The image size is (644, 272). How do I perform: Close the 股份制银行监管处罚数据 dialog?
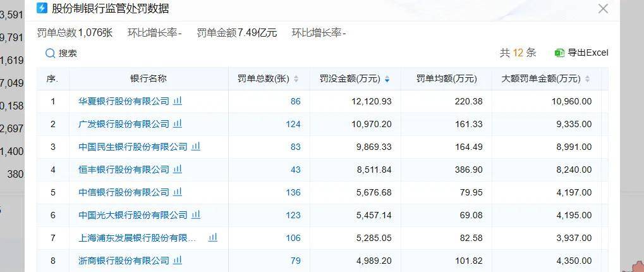click(x=603, y=9)
